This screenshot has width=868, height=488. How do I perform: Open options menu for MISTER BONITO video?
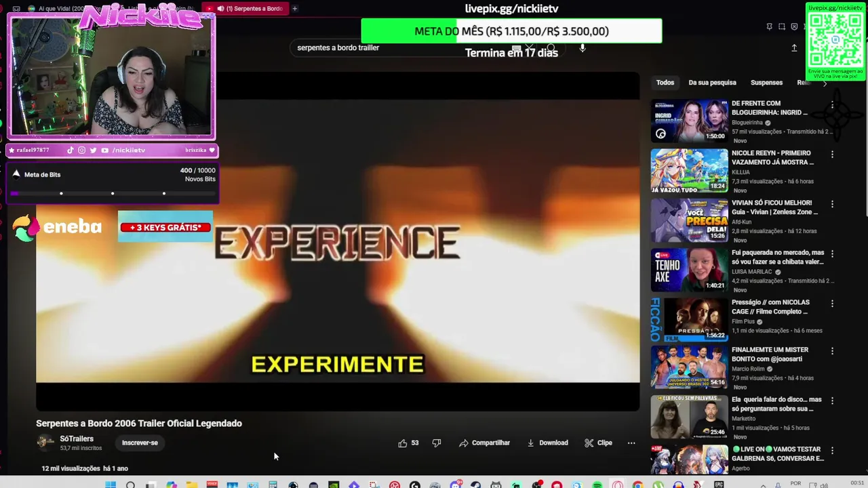tap(832, 351)
